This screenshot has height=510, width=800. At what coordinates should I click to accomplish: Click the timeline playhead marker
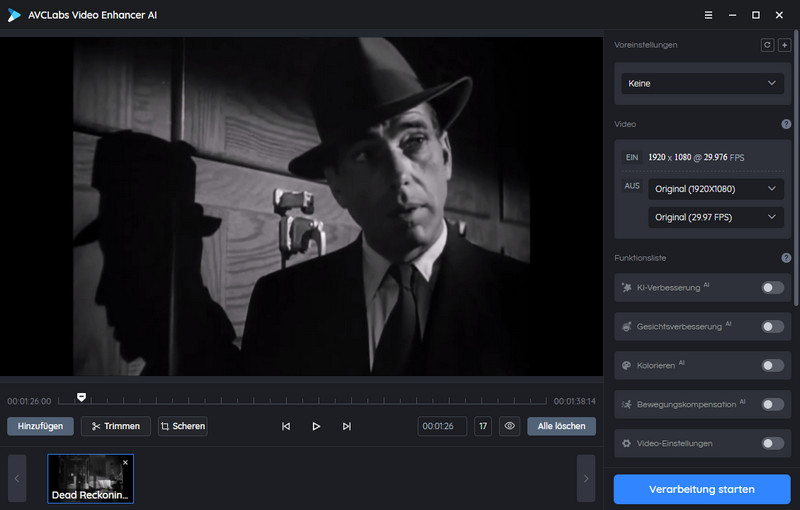pos(82,397)
